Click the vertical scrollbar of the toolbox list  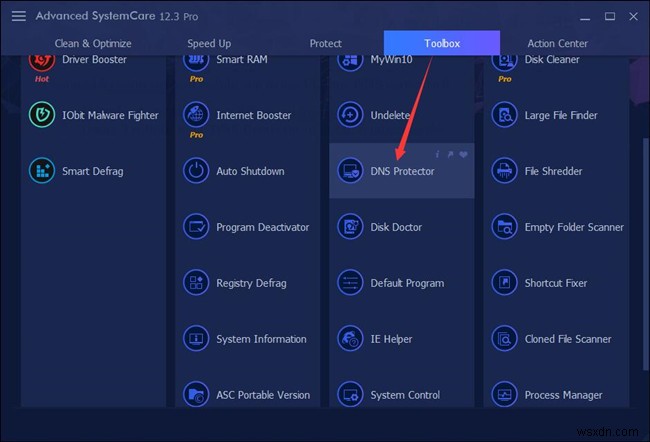(645, 254)
